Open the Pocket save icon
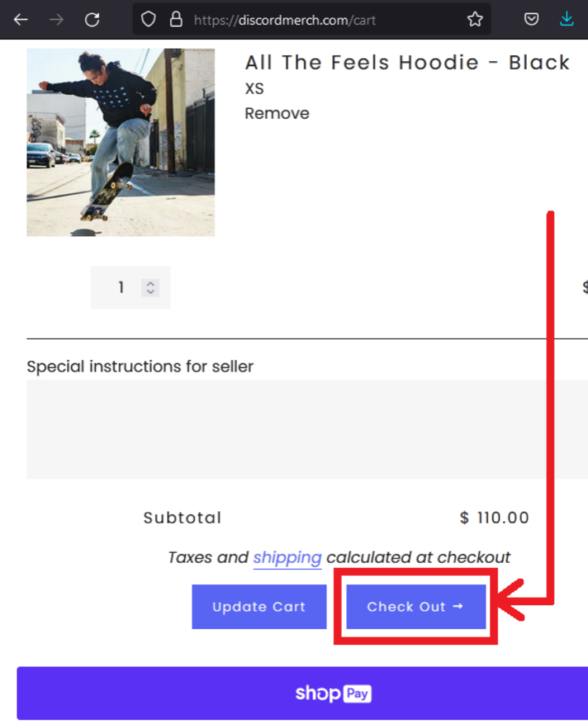This screenshot has height=724, width=588. 531,18
